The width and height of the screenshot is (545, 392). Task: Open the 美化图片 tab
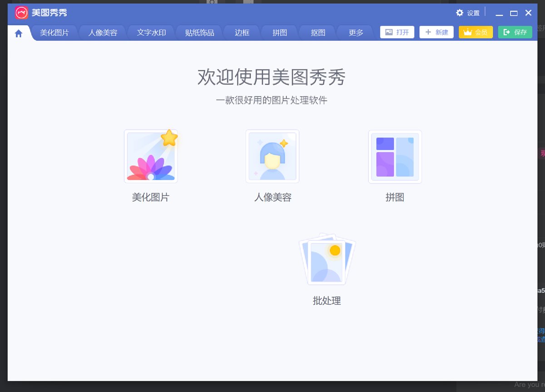[x=54, y=33]
